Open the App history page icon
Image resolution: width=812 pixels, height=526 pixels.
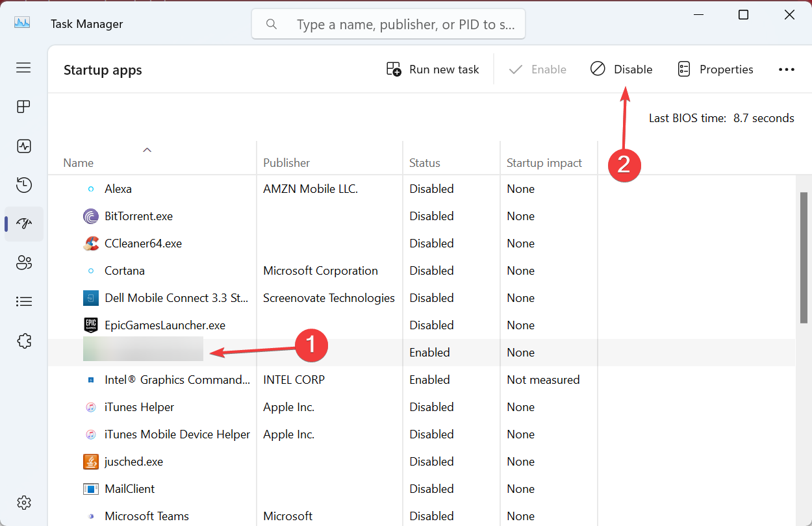pos(23,185)
